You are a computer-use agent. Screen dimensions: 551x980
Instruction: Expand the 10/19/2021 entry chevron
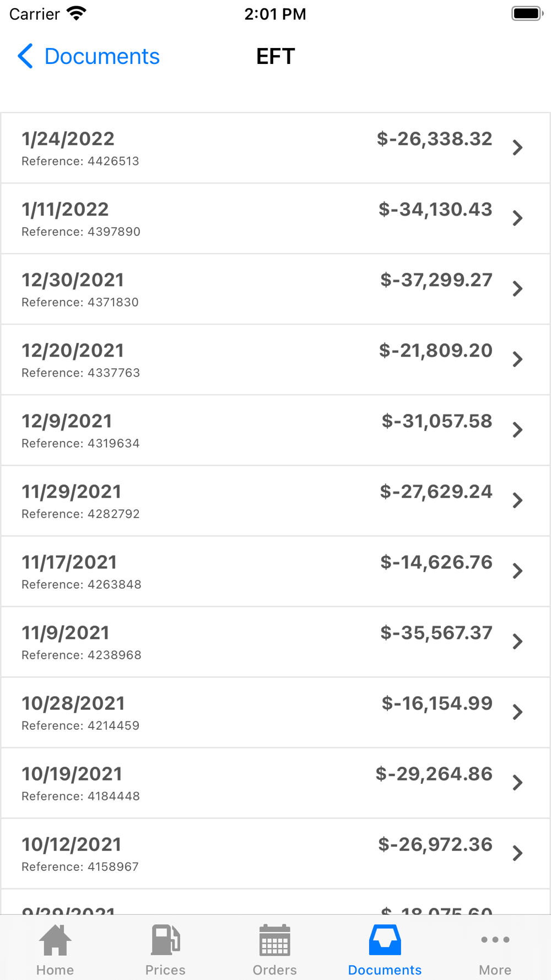click(517, 783)
